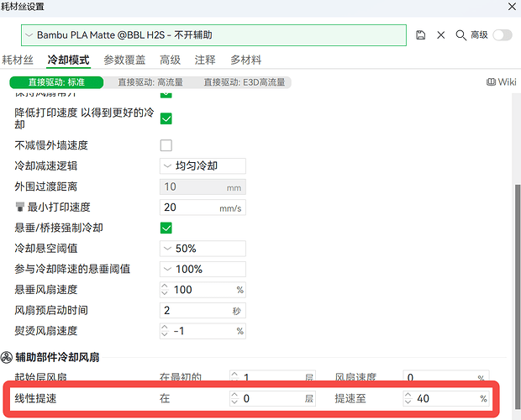
Task: Select 直接驱动: E3D高流量 variant
Action: pyautogui.click(x=245, y=82)
